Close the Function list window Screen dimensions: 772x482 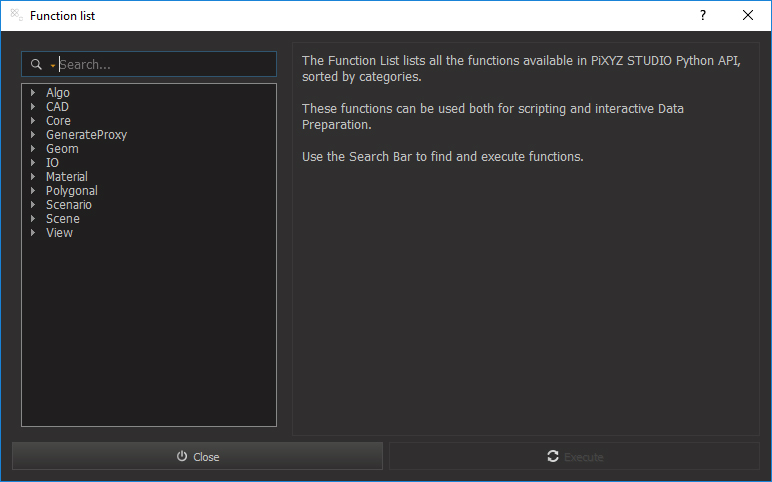748,16
